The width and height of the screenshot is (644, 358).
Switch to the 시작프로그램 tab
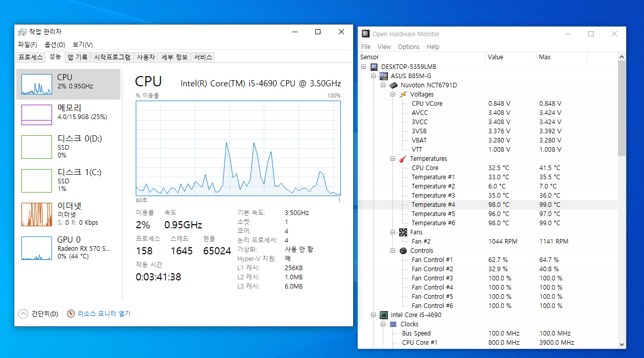point(112,57)
